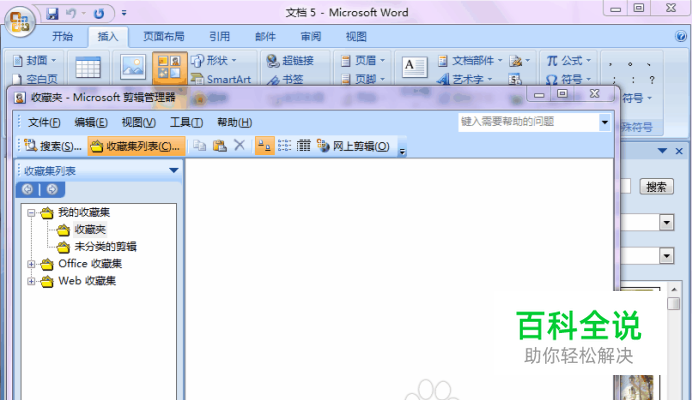Image resolution: width=692 pixels, height=400 pixels.
Task: Insert a blank page with 空白页
Action: point(35,79)
